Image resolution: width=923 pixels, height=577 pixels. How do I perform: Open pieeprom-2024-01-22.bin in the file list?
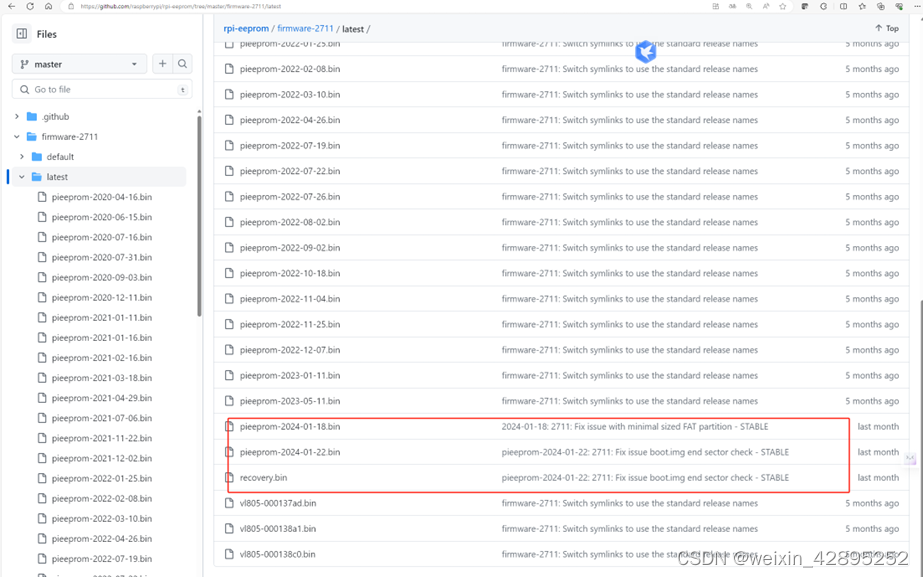point(290,452)
